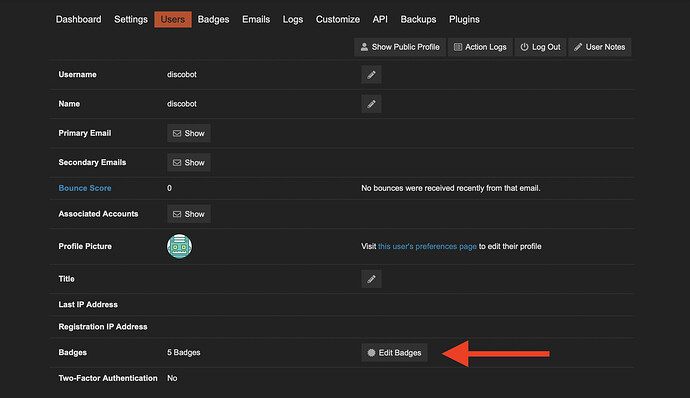
Task: Edit the Title using pencil icon
Action: [371, 279]
